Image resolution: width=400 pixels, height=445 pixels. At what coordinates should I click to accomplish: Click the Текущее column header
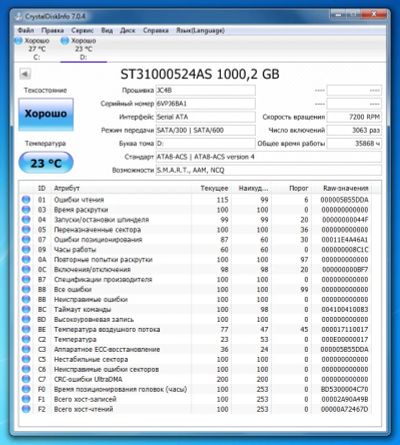point(211,188)
